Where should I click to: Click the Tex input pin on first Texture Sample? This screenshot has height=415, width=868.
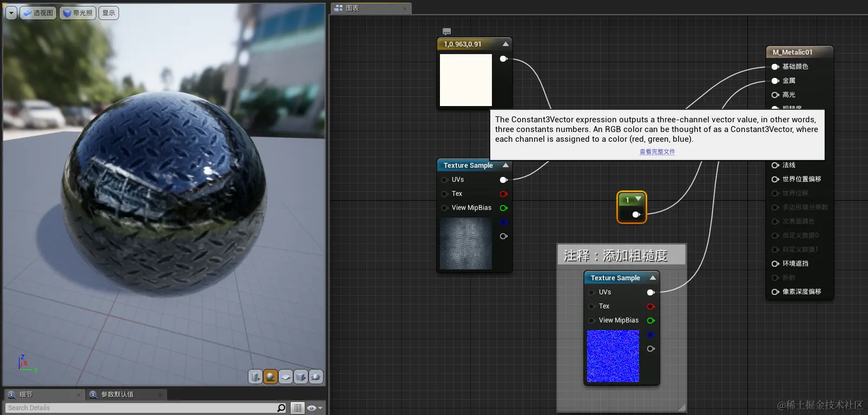tap(445, 194)
